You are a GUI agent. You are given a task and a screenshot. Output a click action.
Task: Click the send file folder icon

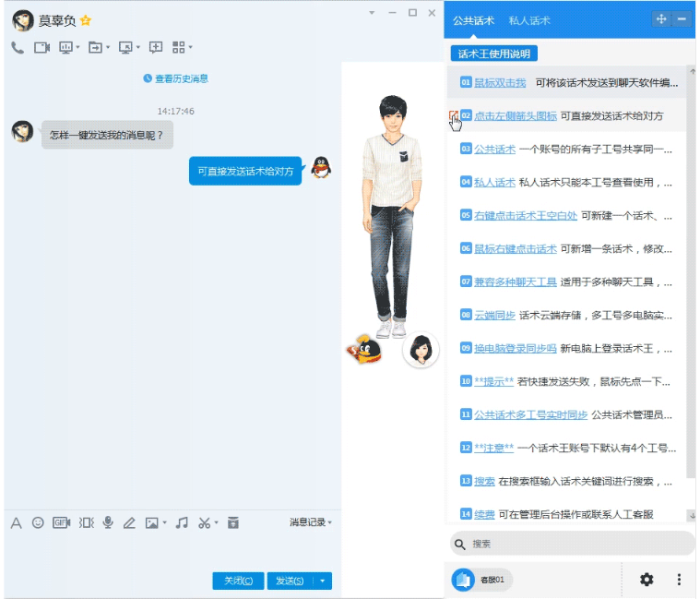pyautogui.click(x=95, y=47)
